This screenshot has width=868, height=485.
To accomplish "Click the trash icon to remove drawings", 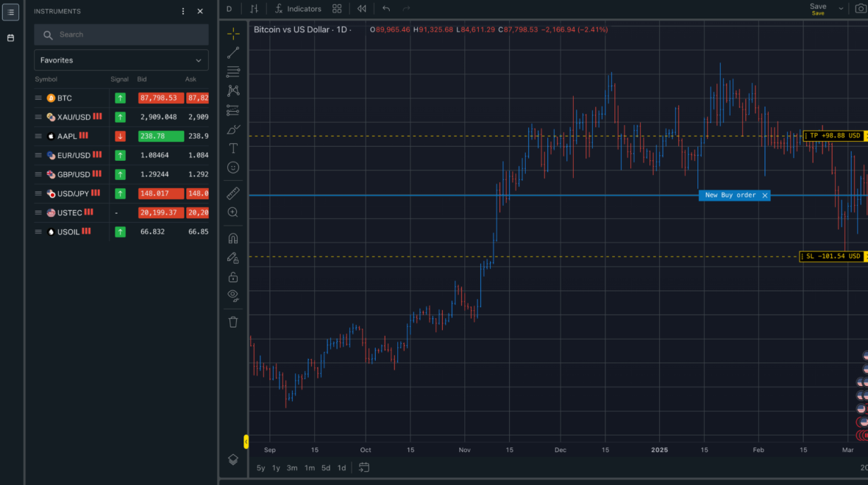I will pos(233,321).
